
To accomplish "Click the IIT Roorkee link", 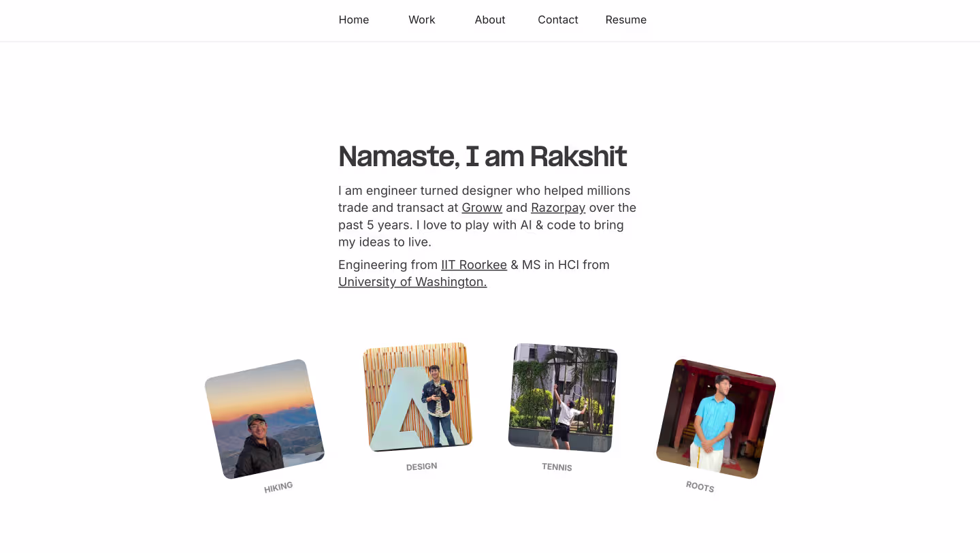I will [474, 265].
